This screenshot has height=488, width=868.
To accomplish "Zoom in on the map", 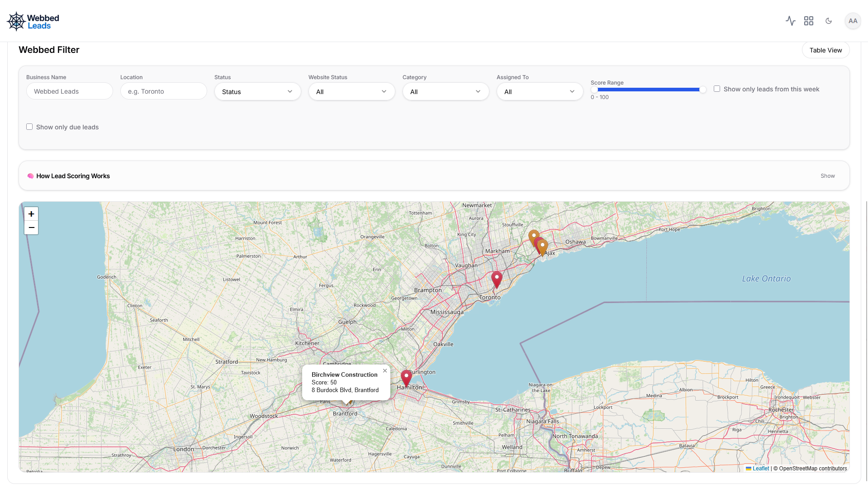I will (x=31, y=214).
